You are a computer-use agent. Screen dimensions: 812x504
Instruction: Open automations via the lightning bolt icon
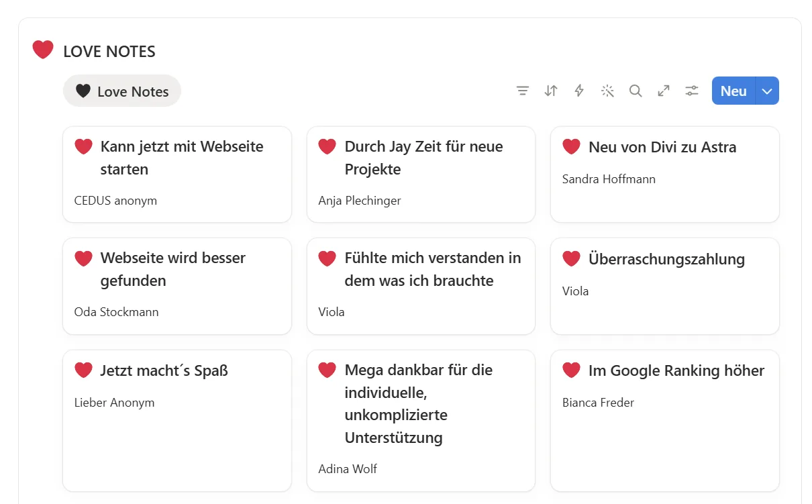coord(579,91)
